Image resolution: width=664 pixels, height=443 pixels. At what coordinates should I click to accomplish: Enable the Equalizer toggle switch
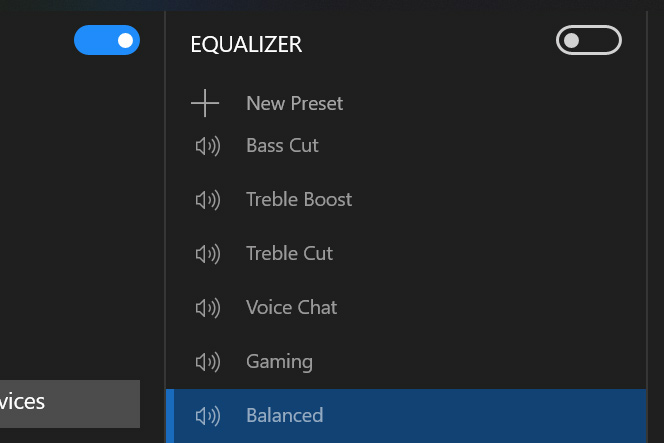point(589,40)
